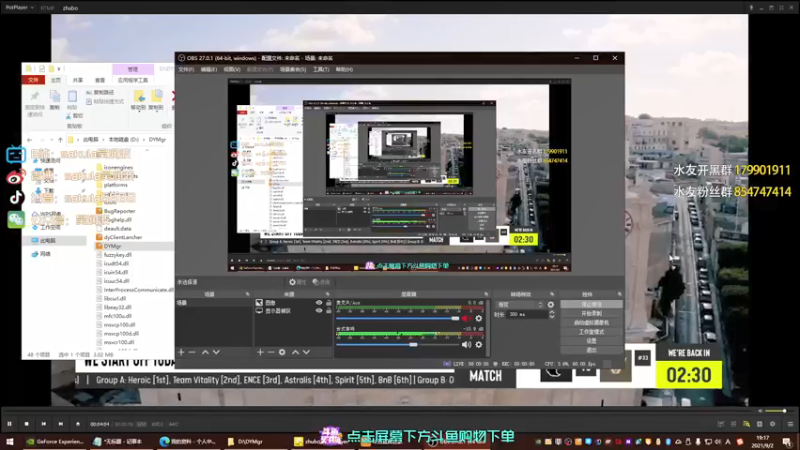This screenshot has width=800, height=450.
Task: Click 启动虚拟摄像机 button
Action: coord(591,322)
